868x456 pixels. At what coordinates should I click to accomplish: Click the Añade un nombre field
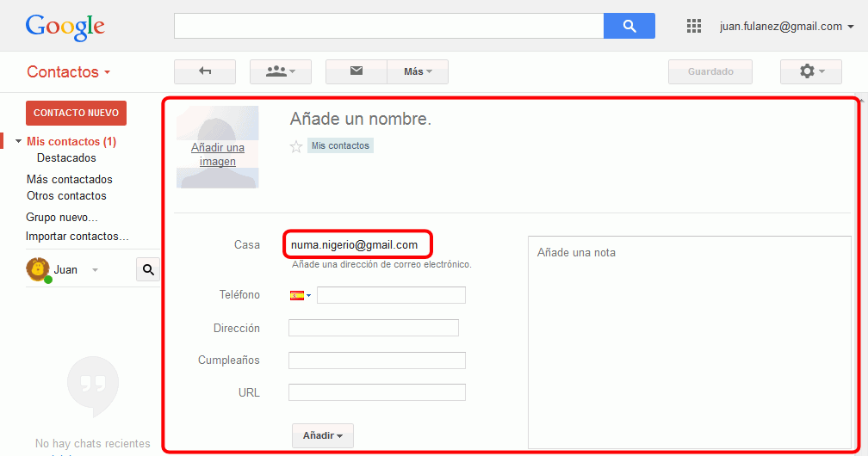pos(360,119)
